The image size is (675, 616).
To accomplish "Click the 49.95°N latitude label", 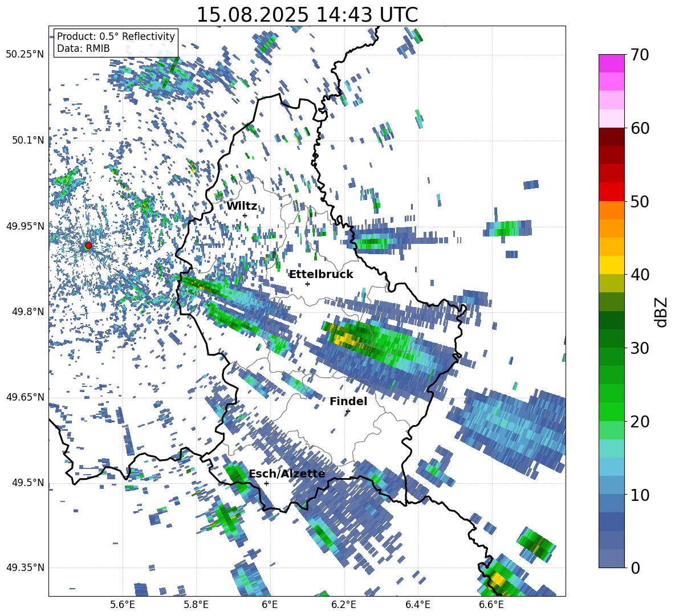I will (25, 226).
